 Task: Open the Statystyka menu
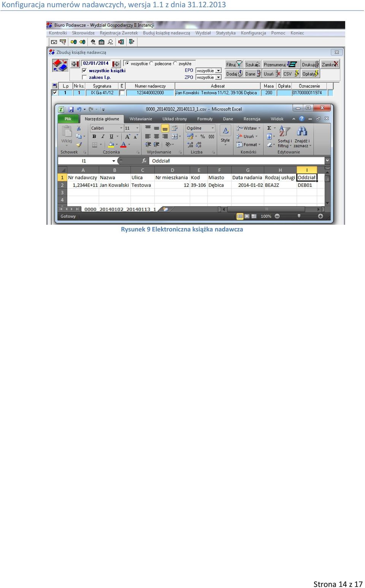[x=225, y=33]
